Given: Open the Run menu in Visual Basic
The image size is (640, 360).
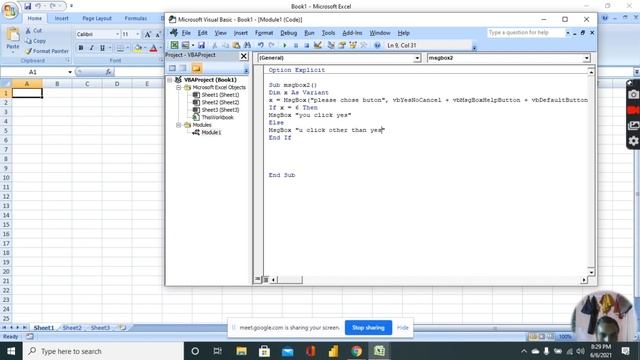Looking at the screenshot, I should (x=309, y=33).
